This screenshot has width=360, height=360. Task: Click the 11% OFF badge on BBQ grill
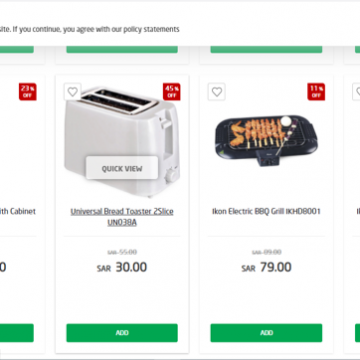(316, 91)
